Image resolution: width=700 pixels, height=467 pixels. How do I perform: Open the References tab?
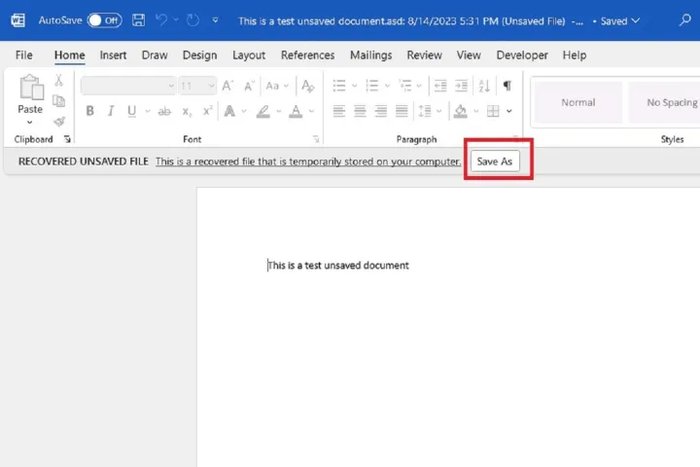tap(308, 55)
